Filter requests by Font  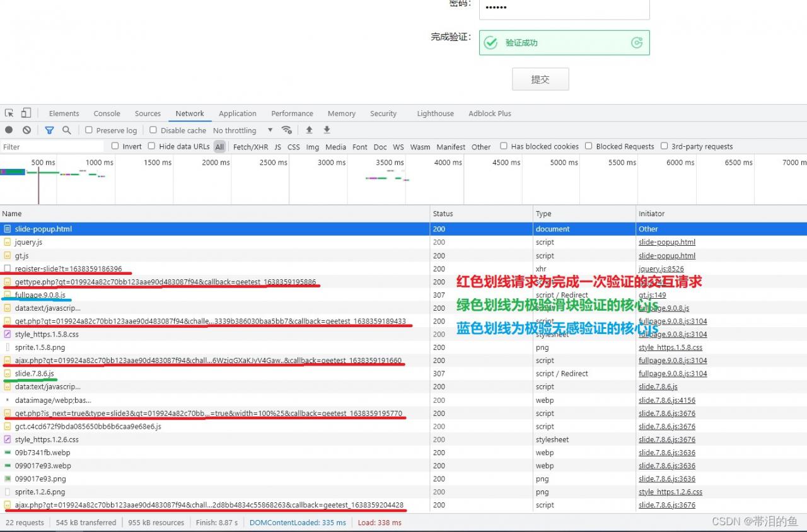pyautogui.click(x=360, y=147)
